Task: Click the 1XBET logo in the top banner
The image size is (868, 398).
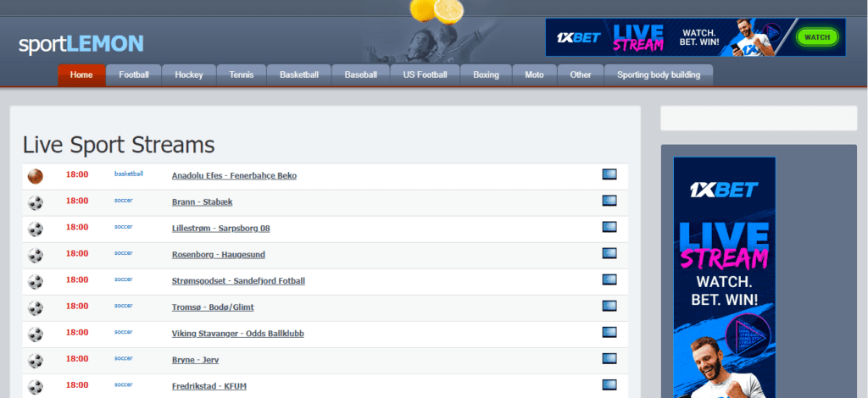Action: [x=578, y=37]
